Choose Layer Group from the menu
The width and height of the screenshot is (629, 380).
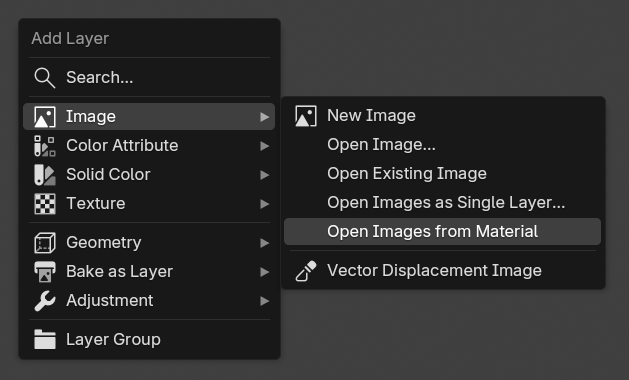click(x=149, y=339)
